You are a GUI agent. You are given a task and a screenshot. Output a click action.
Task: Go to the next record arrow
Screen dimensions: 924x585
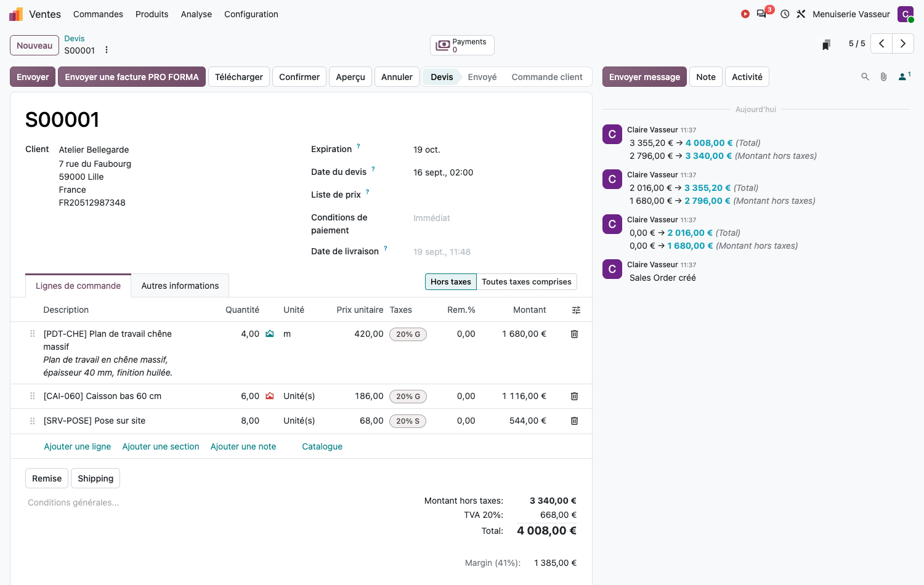(903, 44)
